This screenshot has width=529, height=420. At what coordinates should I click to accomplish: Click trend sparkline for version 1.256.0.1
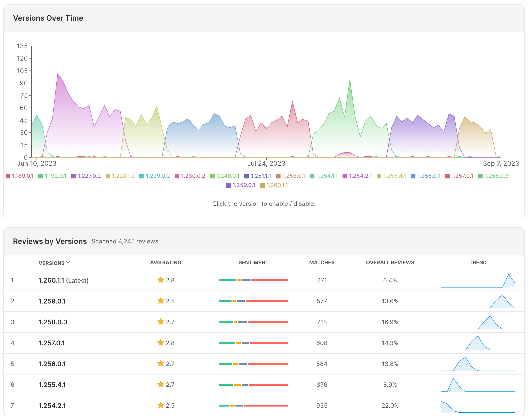pyautogui.click(x=478, y=364)
